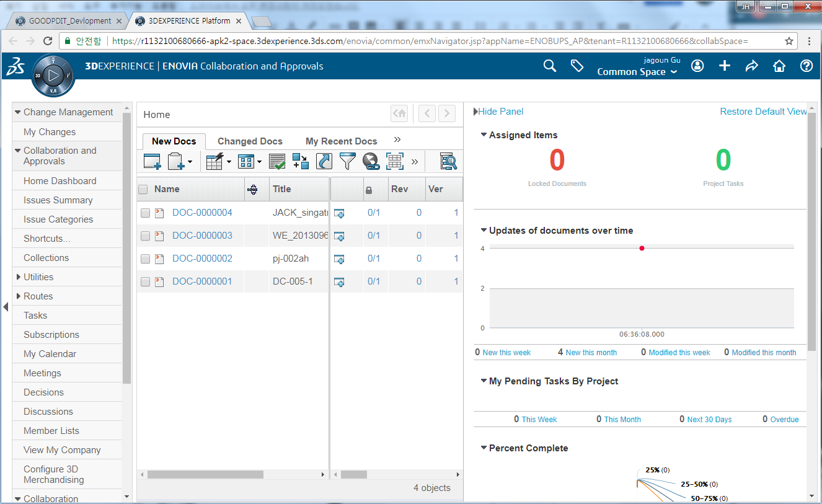The height and width of the screenshot is (504, 822).
Task: Click the create new document icon
Action: [x=152, y=162]
